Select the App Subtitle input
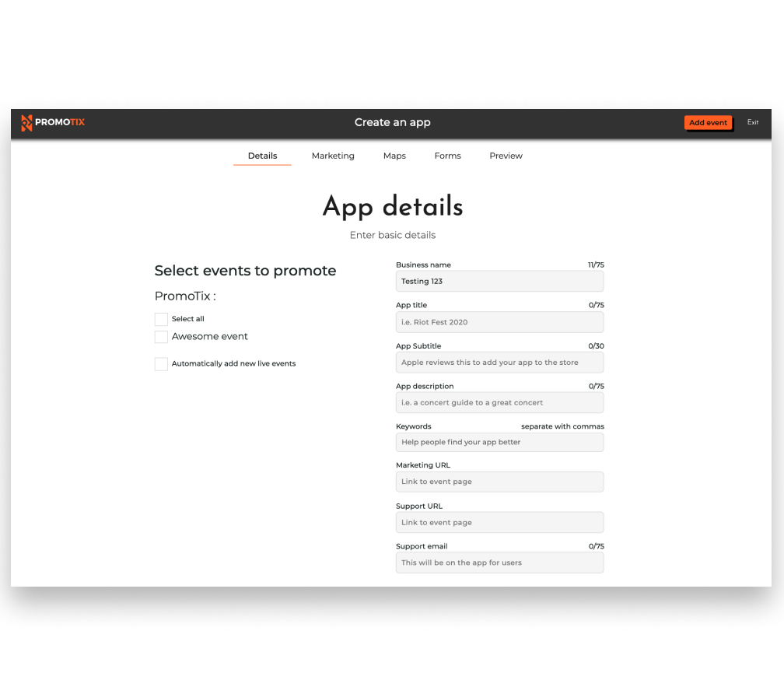Image resolution: width=784 pixels, height=694 pixels. pos(499,363)
